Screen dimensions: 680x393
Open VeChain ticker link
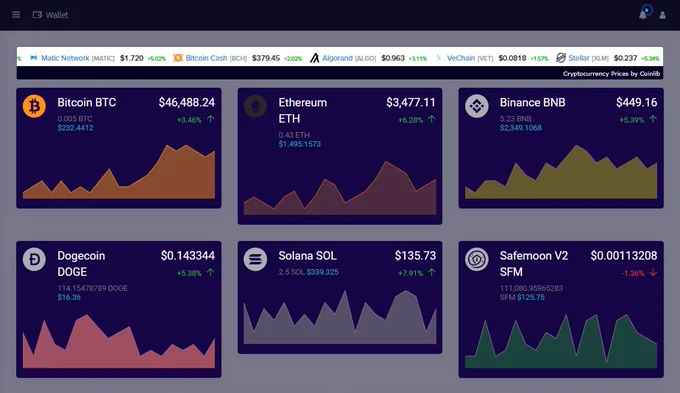pyautogui.click(x=461, y=58)
